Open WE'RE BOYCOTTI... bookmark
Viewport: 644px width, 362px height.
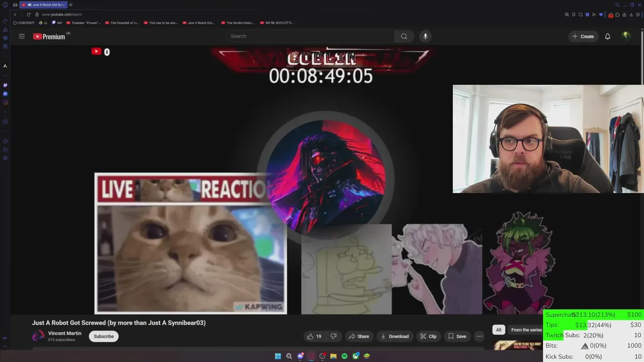277,23
